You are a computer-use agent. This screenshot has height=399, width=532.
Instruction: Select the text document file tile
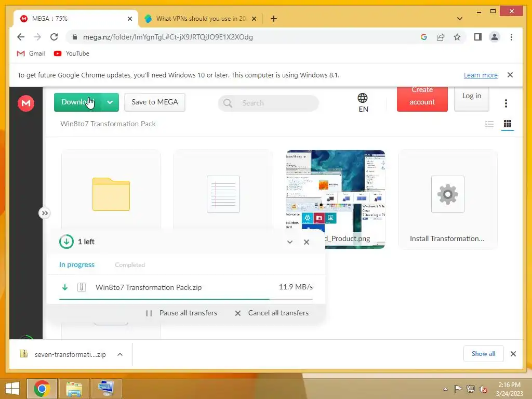pyautogui.click(x=223, y=194)
